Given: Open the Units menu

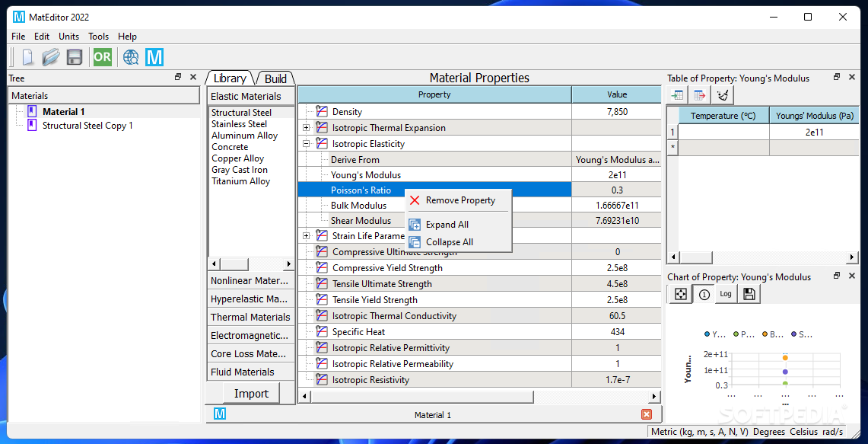Looking at the screenshot, I should coord(69,37).
